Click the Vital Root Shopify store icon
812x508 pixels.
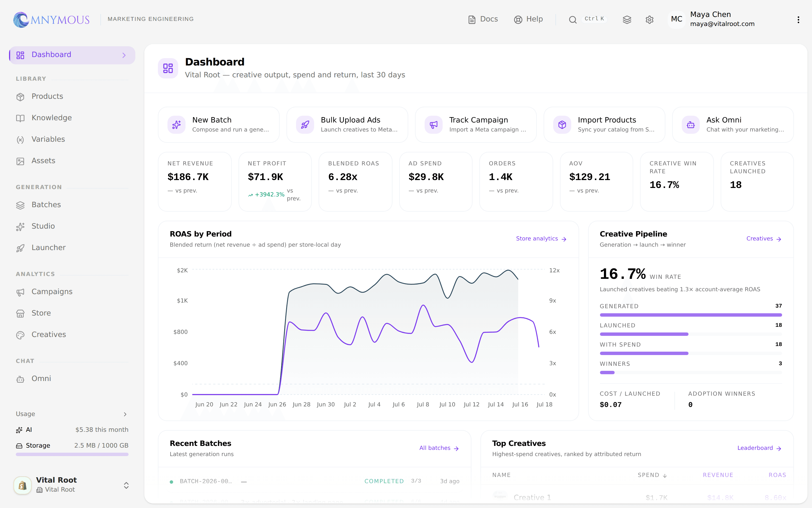click(x=23, y=485)
